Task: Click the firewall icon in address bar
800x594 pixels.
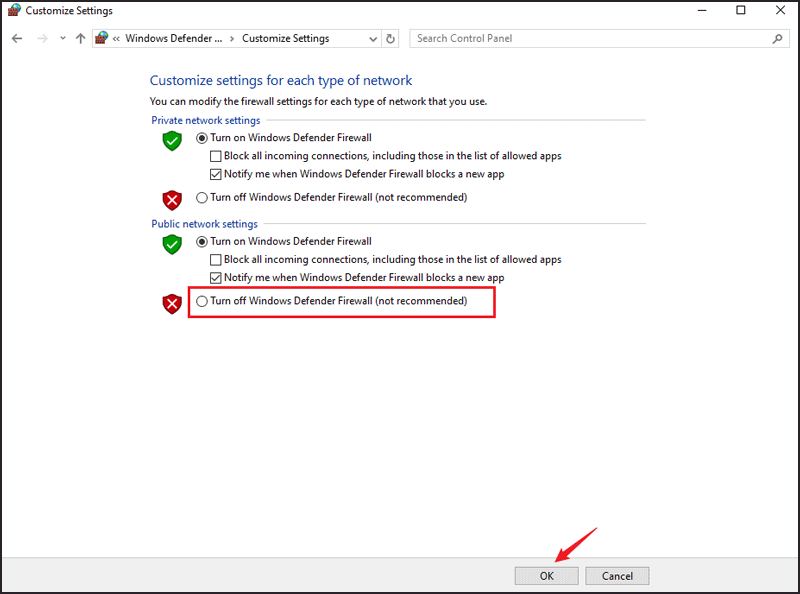Action: tap(102, 38)
